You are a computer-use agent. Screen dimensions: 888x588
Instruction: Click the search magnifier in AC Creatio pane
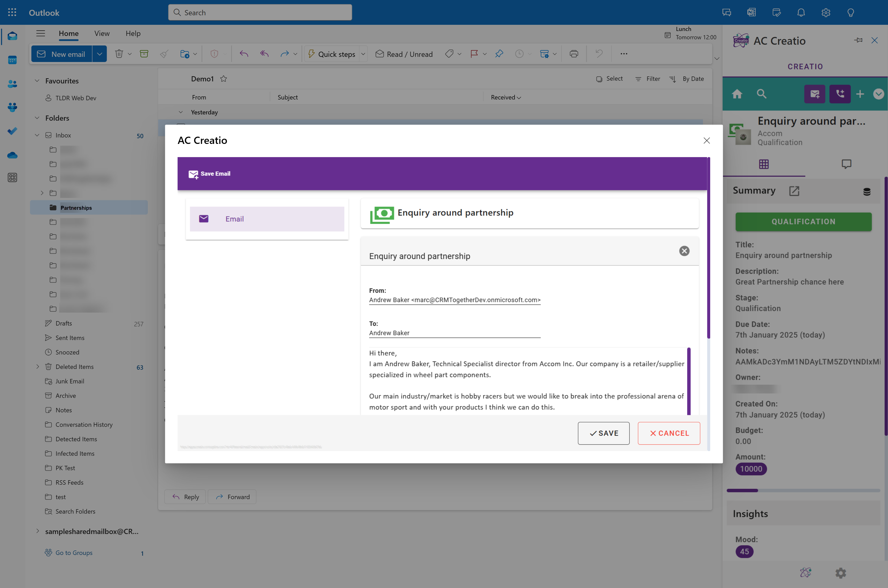(x=762, y=94)
